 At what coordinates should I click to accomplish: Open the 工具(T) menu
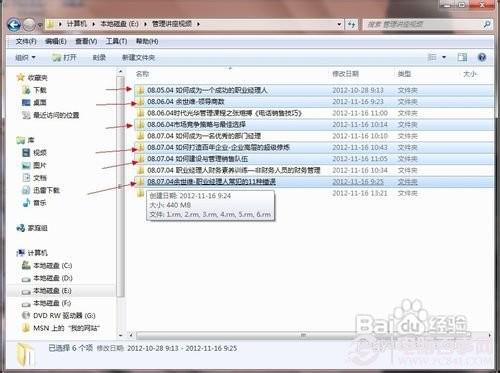pos(116,41)
